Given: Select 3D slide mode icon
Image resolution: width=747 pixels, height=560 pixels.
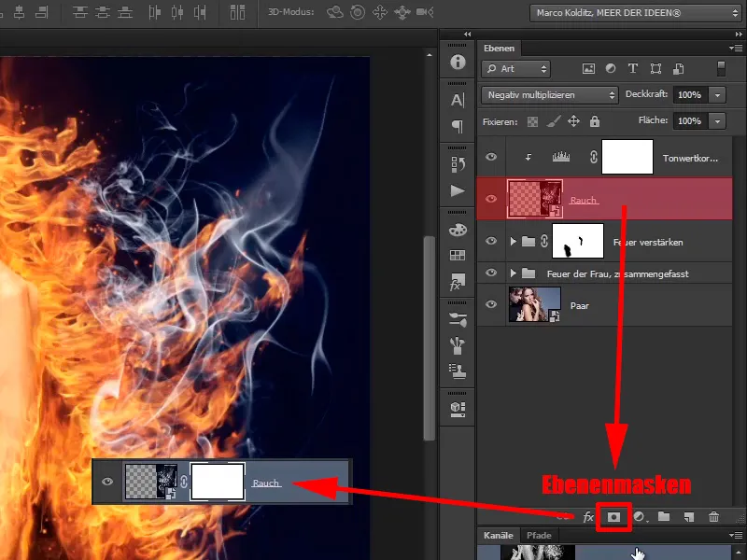Looking at the screenshot, I should click(402, 12).
